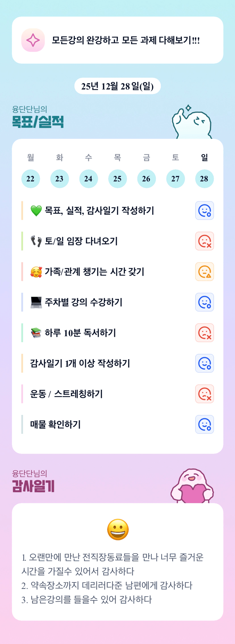The image size is (235, 644).
Task: Click the grinning emoji in gratitude diary
Action: click(118, 529)
